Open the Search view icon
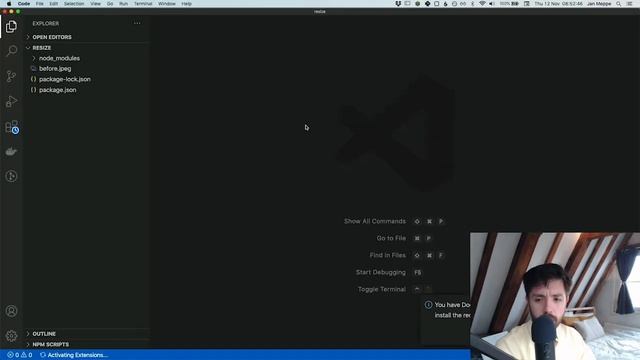This screenshot has width=640, height=360. coord(11,51)
